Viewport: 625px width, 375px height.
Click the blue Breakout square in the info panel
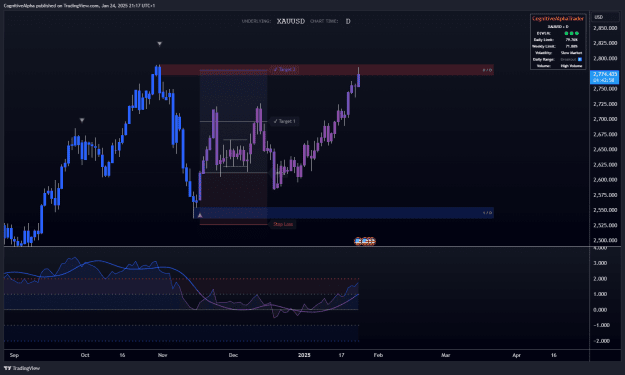coord(580,59)
